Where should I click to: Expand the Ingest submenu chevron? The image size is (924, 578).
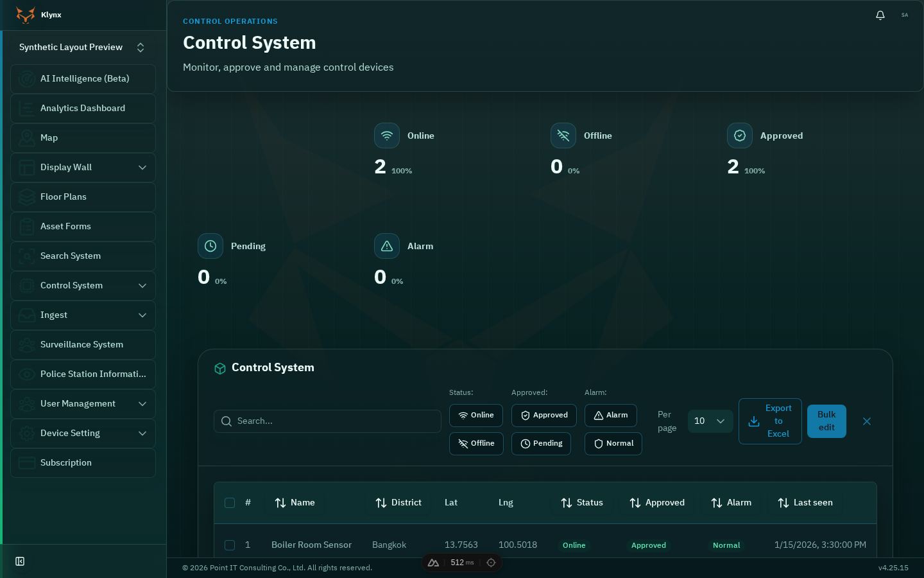pyautogui.click(x=142, y=315)
